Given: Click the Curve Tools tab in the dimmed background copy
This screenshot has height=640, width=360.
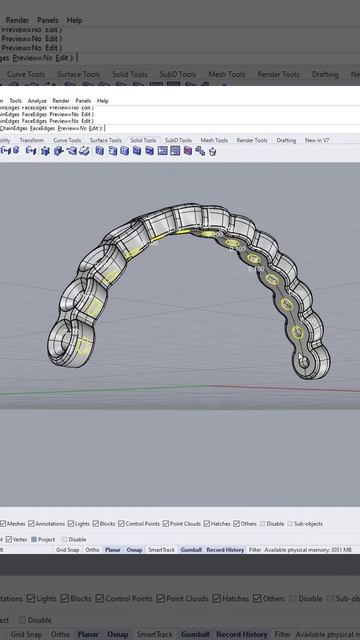Looking at the screenshot, I should 26,74.
